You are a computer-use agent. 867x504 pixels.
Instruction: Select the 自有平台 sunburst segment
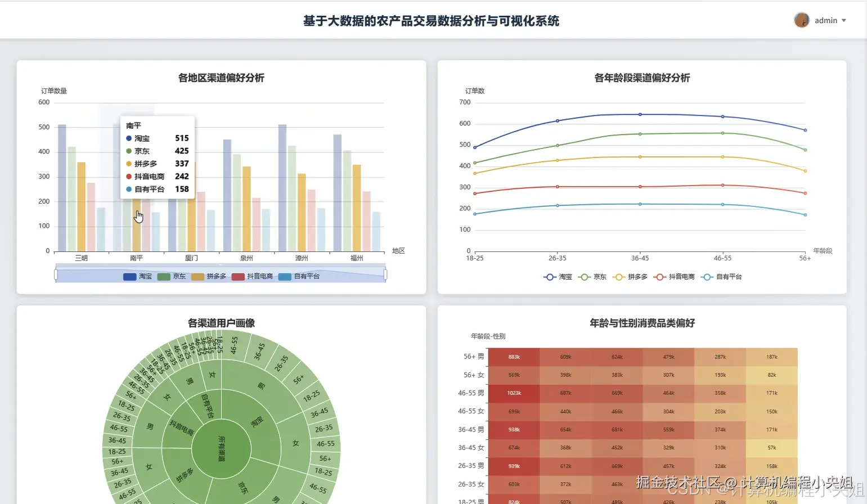point(207,406)
